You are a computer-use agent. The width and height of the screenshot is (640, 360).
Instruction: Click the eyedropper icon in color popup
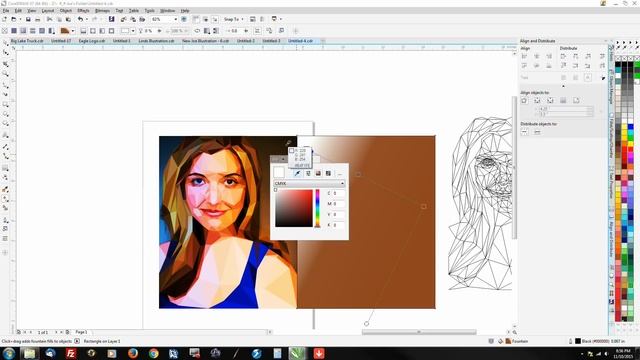click(298, 173)
